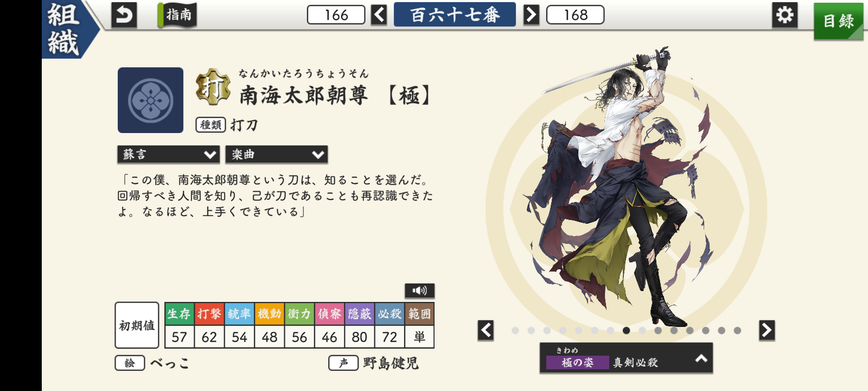Click the 百六十七番 number title
The width and height of the screenshot is (868, 391).
pyautogui.click(x=455, y=15)
